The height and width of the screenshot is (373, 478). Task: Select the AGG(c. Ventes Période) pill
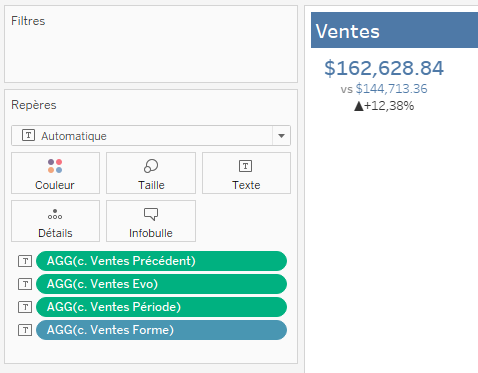tap(161, 307)
